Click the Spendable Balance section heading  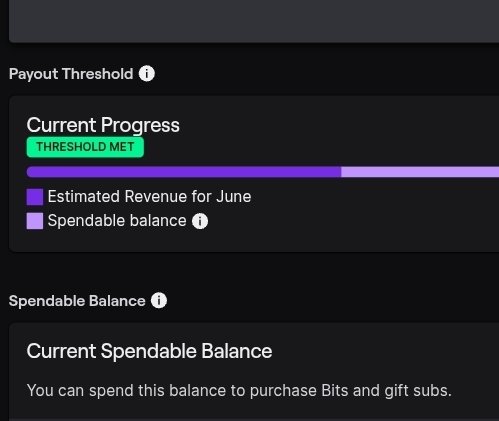click(77, 301)
